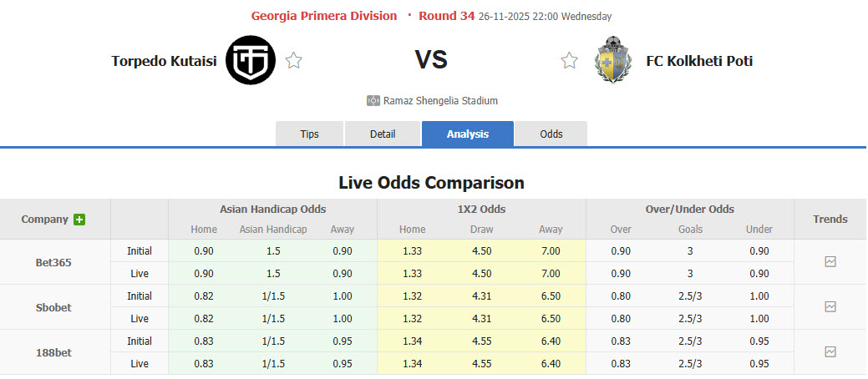Screen dimensions: 868x379
Task: Click the Torpedo Kutaisi team logo
Action: coord(251,60)
